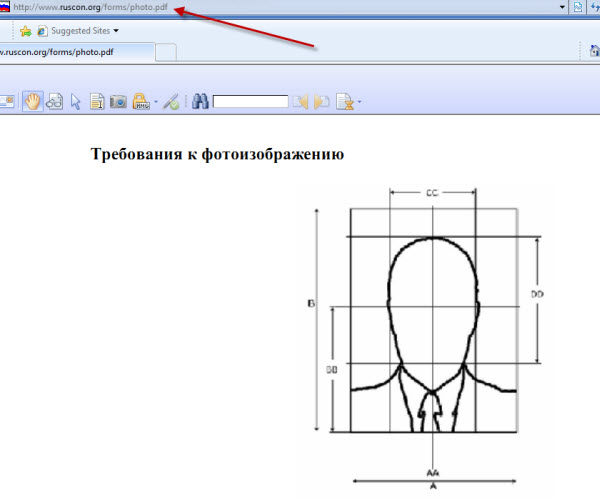Click the text document page icon
The width and height of the screenshot is (600, 500).
[97, 101]
